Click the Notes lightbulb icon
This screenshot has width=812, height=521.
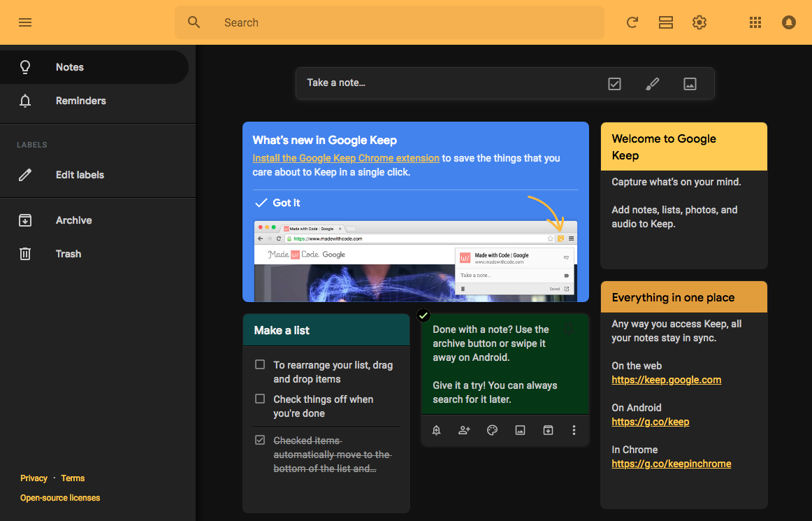pos(25,67)
